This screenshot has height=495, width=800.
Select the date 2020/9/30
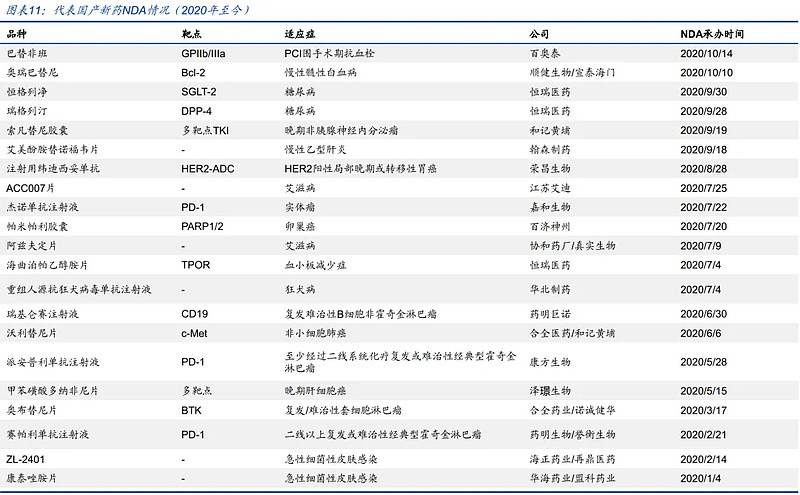pos(704,92)
